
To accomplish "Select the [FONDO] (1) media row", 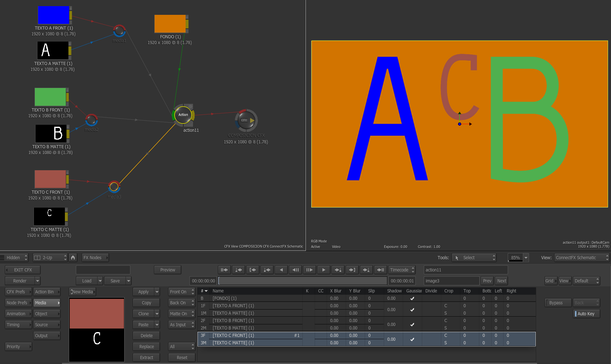I will click(366, 299).
